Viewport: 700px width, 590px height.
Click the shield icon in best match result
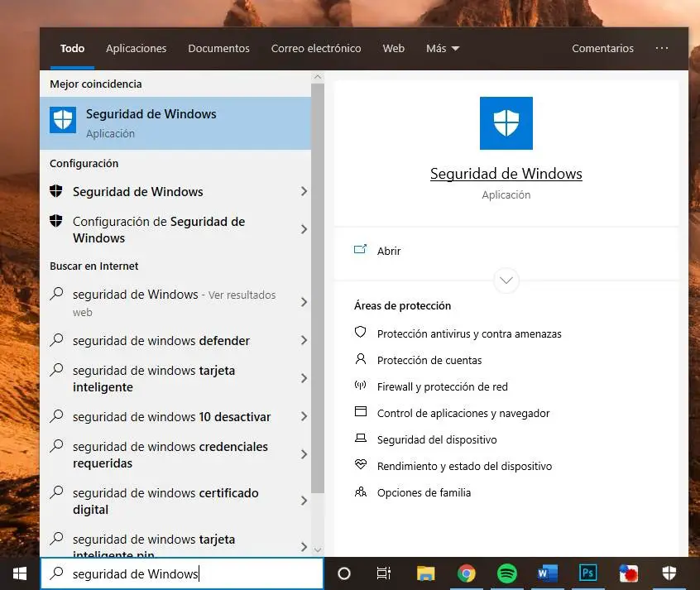[63, 120]
